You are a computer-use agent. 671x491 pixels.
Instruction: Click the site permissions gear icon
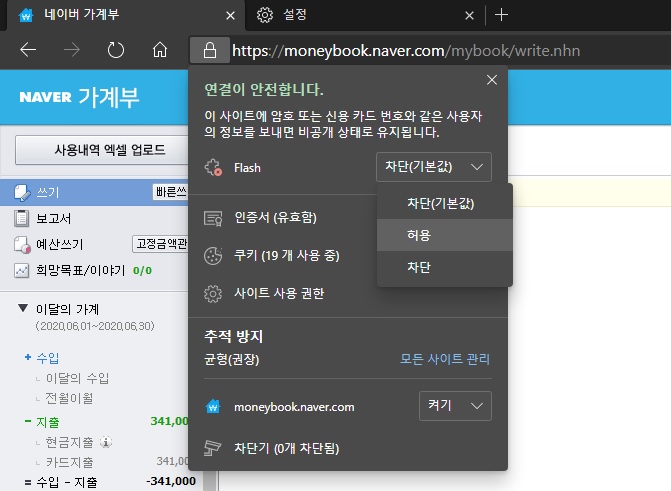[x=213, y=294]
